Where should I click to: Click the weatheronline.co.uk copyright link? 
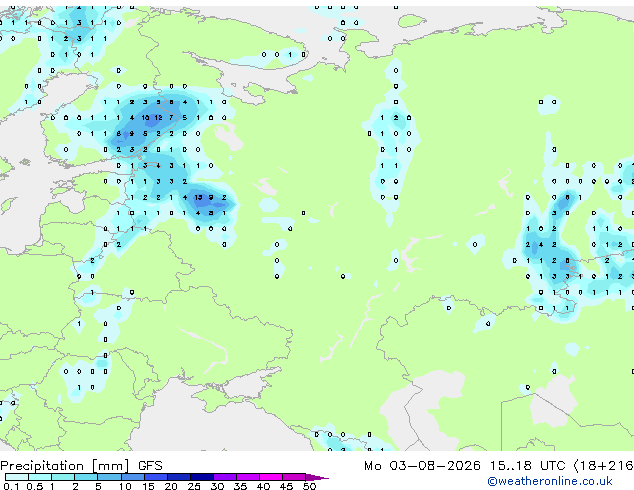pos(550,481)
